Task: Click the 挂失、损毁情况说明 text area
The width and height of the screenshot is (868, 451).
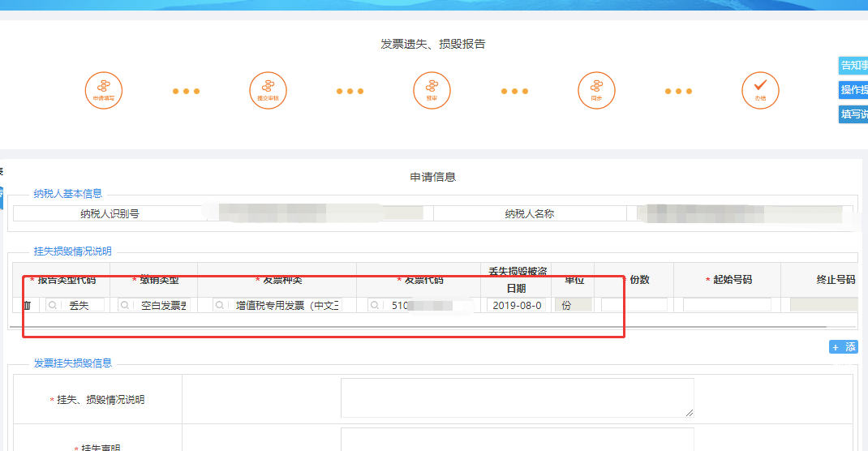Action: coord(517,398)
